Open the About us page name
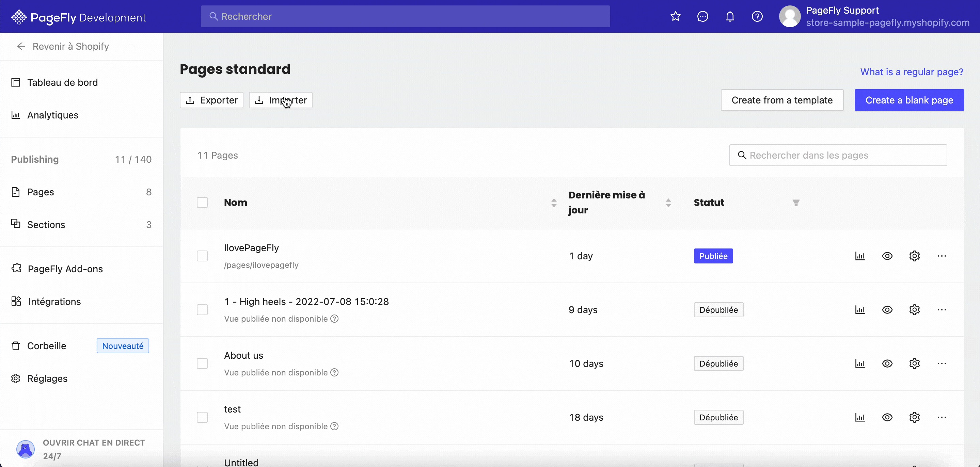The image size is (980, 467). pyautogui.click(x=243, y=356)
